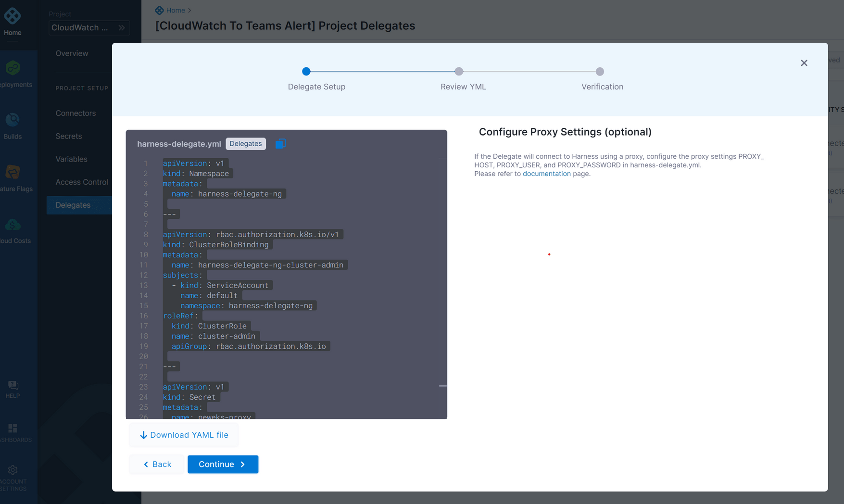Copy harness-delegate.yml using the copy icon
This screenshot has height=504, width=844.
281,143
